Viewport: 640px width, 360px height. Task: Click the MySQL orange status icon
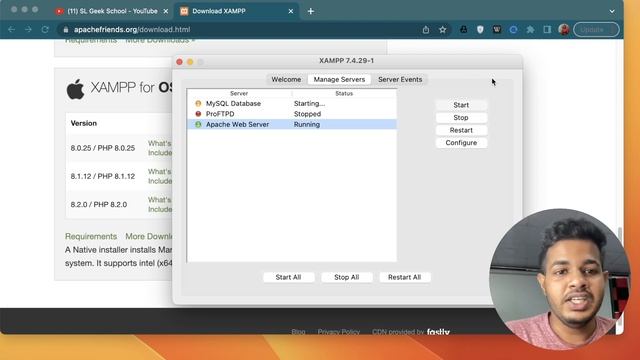[x=198, y=104]
